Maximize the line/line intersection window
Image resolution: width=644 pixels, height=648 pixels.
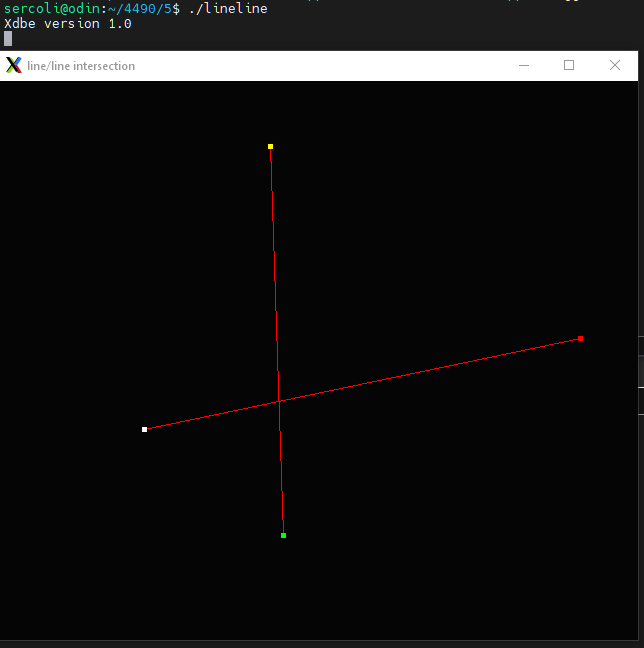tap(569, 65)
